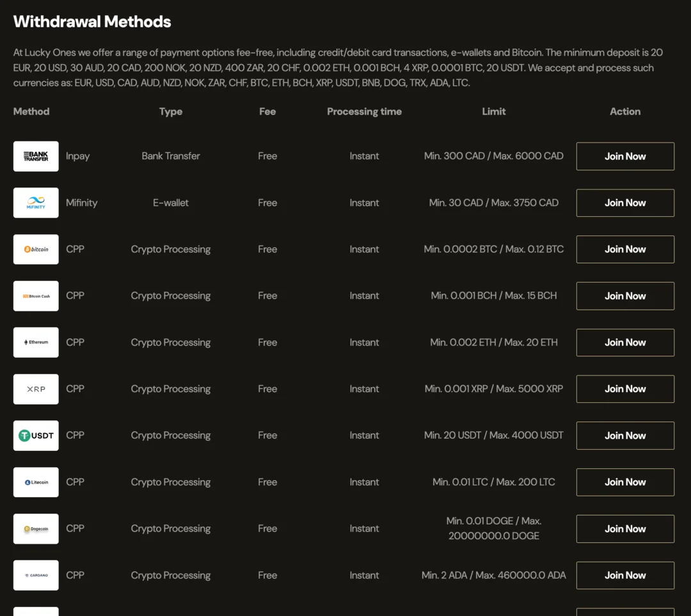Click Join Now for Inpay bank transfer
The width and height of the screenshot is (691, 616).
[x=625, y=157]
